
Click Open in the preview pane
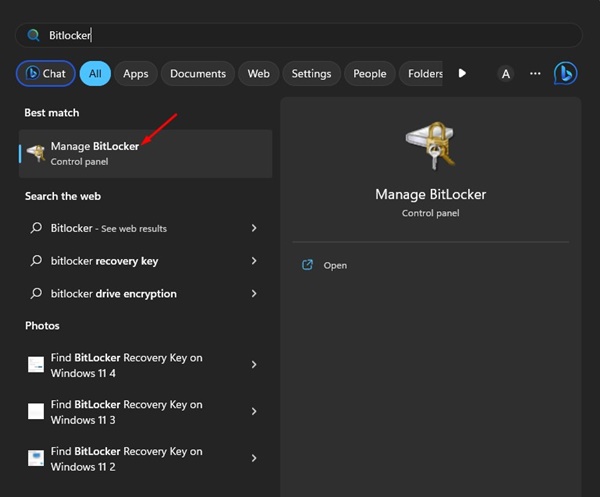(335, 266)
